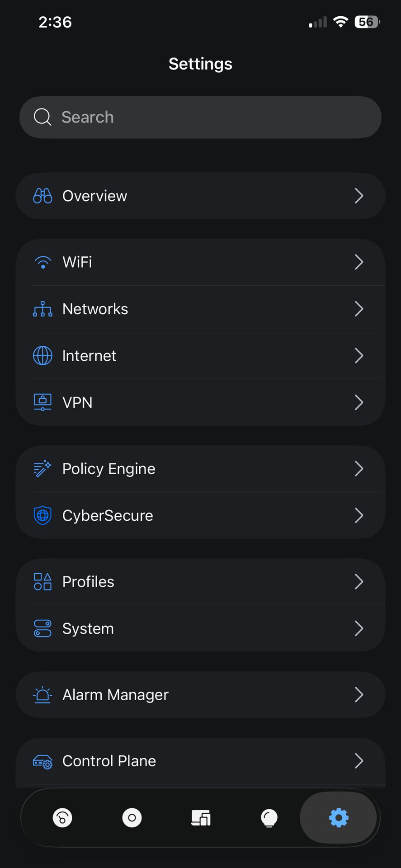Switch to the client devices tab
The width and height of the screenshot is (401, 868).
pyautogui.click(x=201, y=818)
